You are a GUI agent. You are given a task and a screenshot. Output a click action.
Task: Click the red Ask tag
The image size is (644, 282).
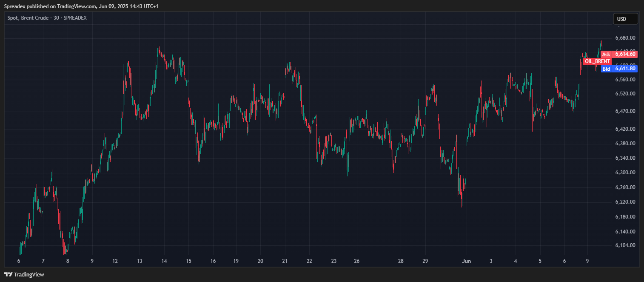click(606, 54)
